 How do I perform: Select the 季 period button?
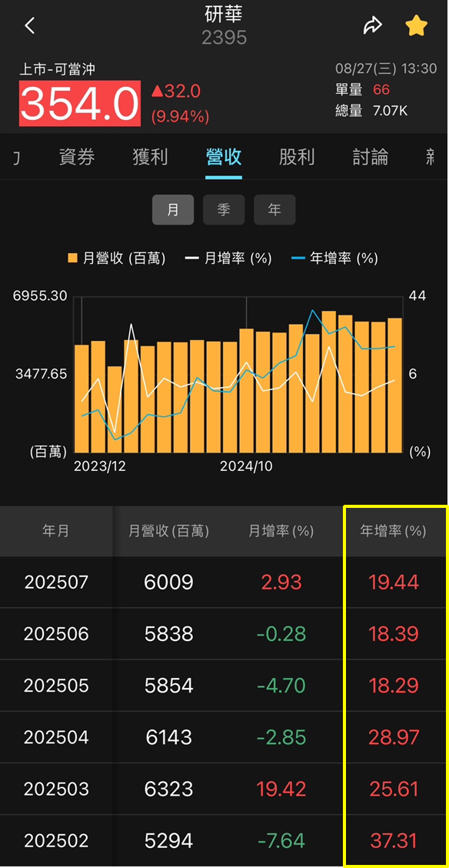[224, 210]
